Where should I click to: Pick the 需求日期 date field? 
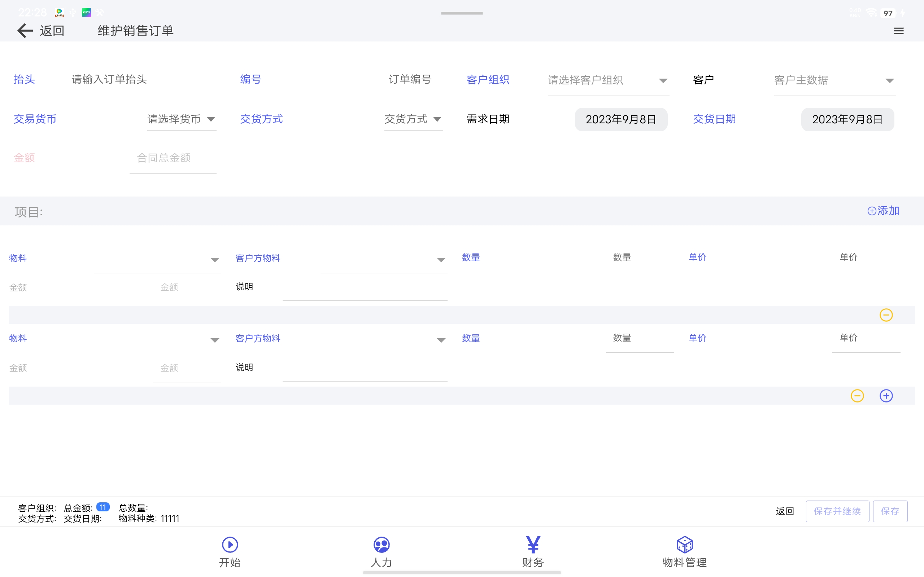621,119
